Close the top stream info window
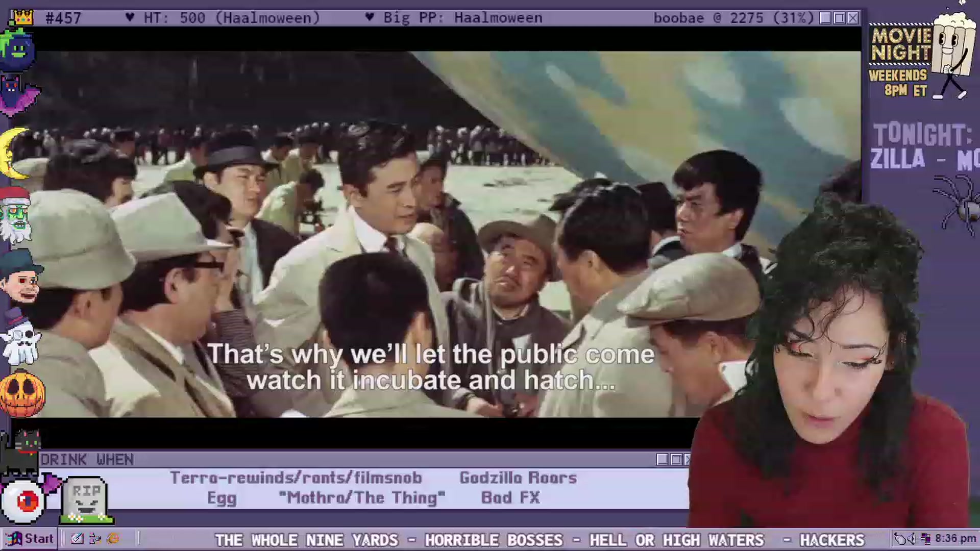The height and width of the screenshot is (551, 980). (853, 18)
